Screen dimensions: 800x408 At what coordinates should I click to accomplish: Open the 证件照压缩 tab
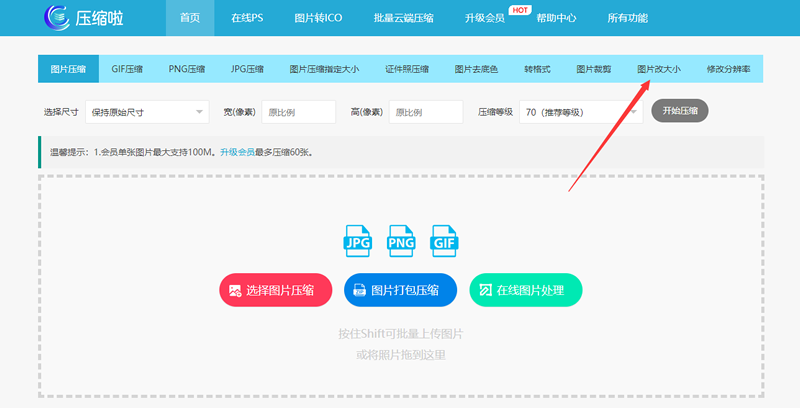tap(407, 69)
